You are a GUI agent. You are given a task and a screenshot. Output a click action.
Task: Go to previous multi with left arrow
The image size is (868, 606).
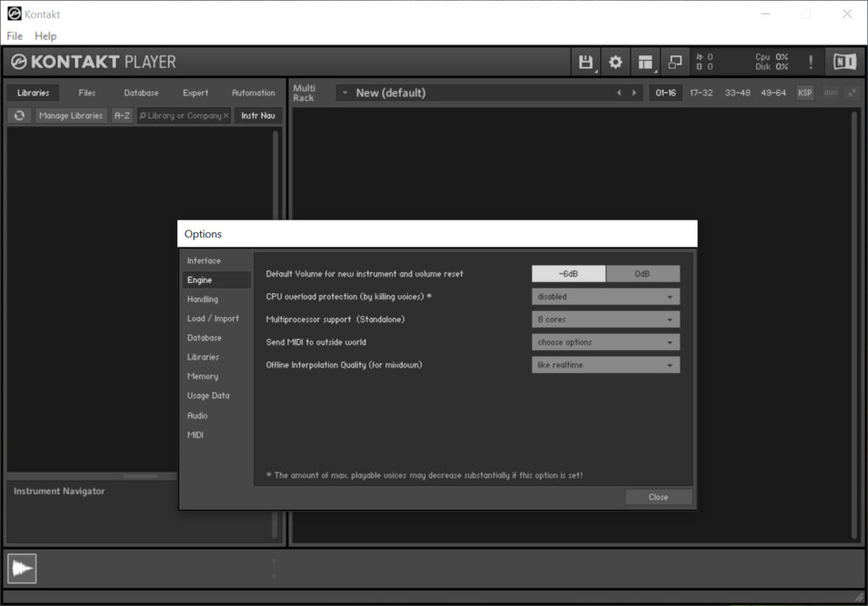[619, 93]
